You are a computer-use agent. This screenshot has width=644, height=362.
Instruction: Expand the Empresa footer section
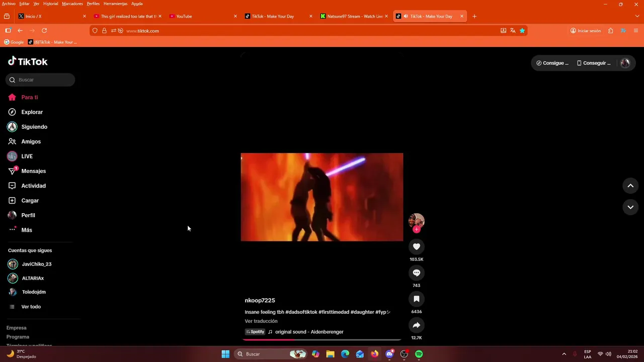17,328
